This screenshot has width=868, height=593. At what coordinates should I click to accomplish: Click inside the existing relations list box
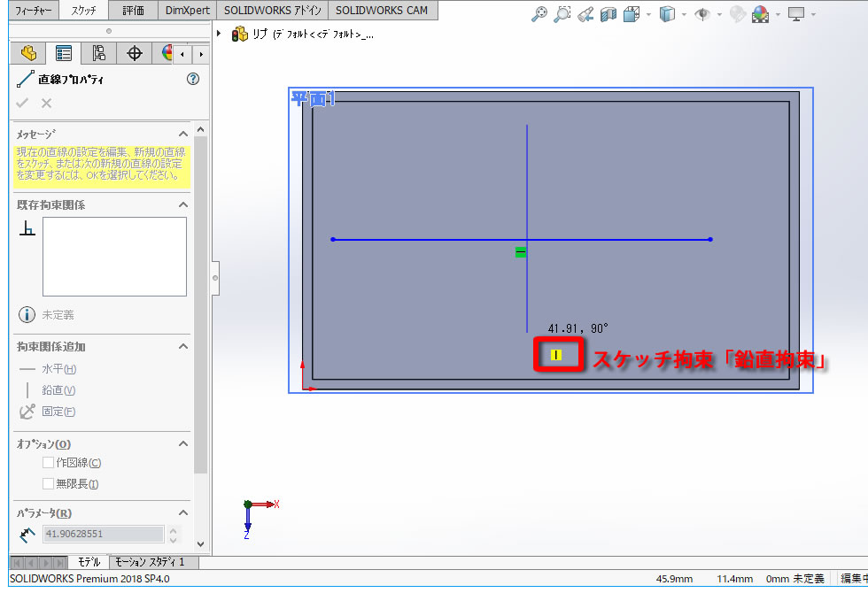click(x=114, y=256)
